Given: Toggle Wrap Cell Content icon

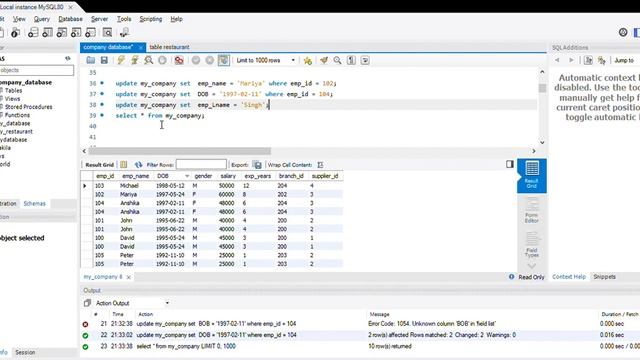Looking at the screenshot, I should point(320,165).
